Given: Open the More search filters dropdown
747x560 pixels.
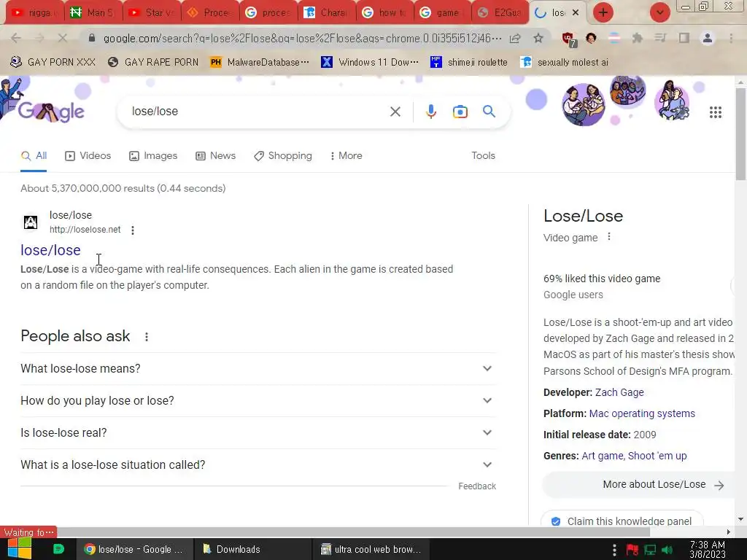Looking at the screenshot, I should (x=347, y=156).
